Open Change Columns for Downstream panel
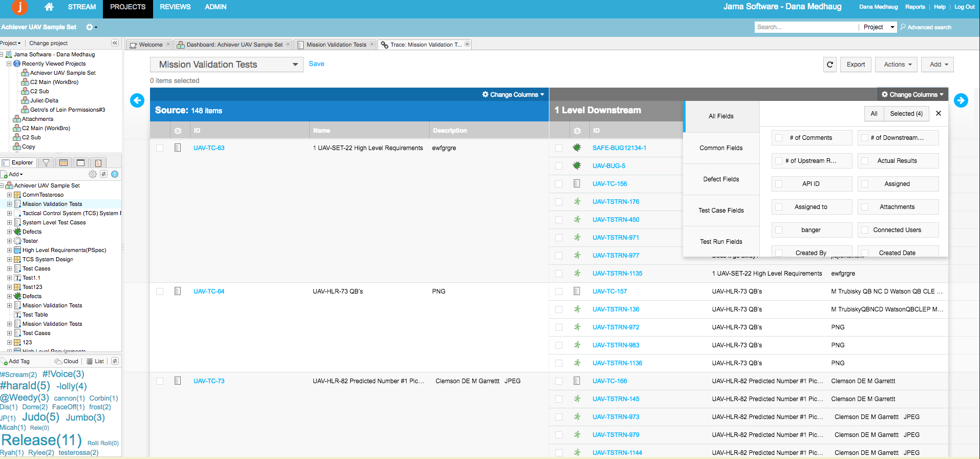Image resolution: width=980 pixels, height=459 pixels. click(912, 94)
